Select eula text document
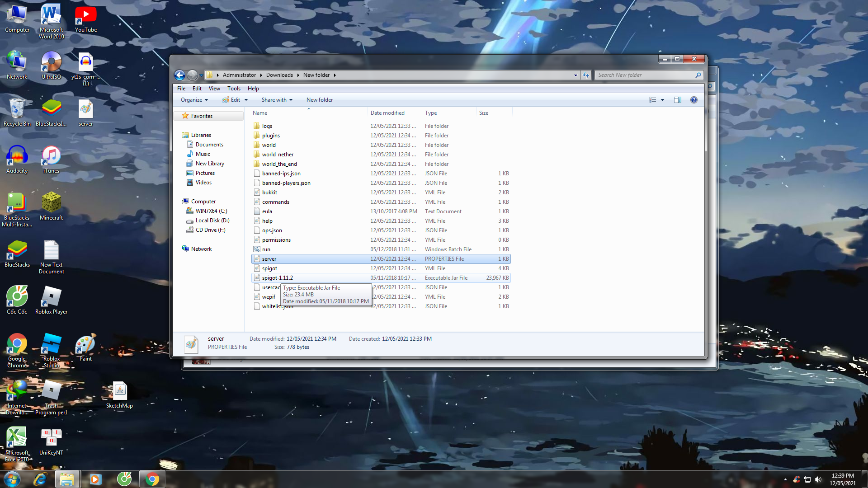Image resolution: width=868 pixels, height=488 pixels. tap(267, 211)
